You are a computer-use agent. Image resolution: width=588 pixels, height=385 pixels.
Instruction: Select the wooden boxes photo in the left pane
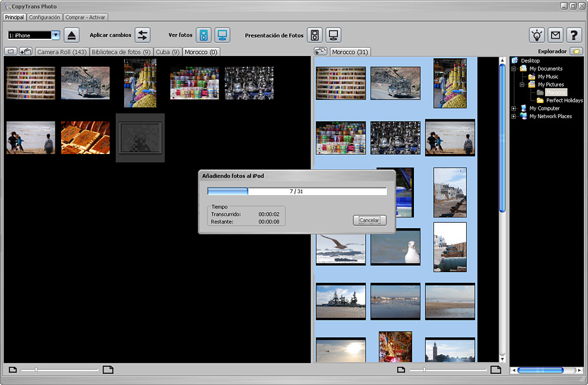tap(85, 138)
